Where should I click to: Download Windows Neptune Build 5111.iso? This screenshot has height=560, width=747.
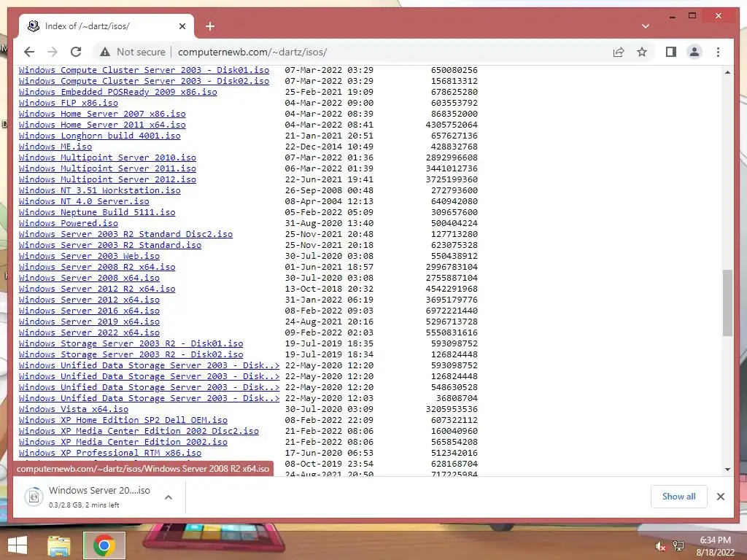click(97, 212)
